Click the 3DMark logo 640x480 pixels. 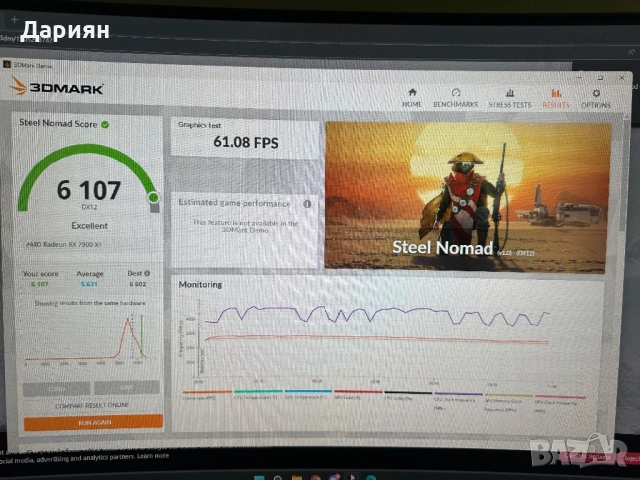pos(57,87)
